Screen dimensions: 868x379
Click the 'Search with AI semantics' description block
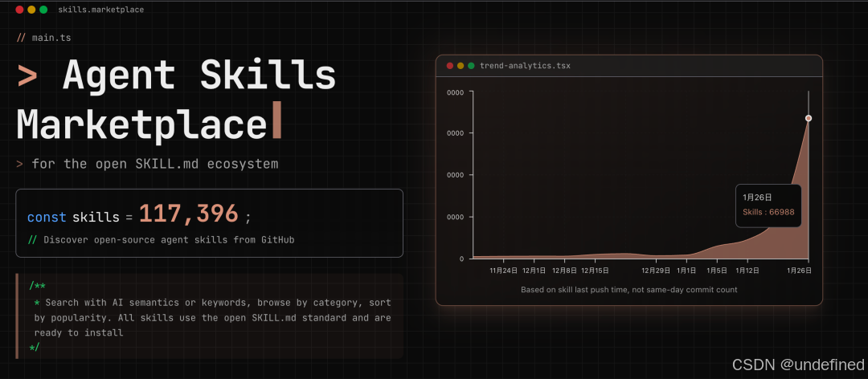click(210, 317)
